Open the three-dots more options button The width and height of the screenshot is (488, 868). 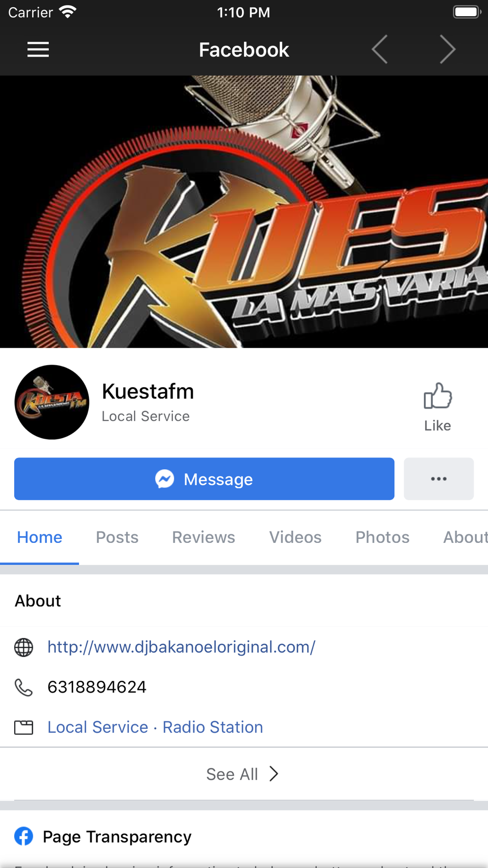pos(439,479)
